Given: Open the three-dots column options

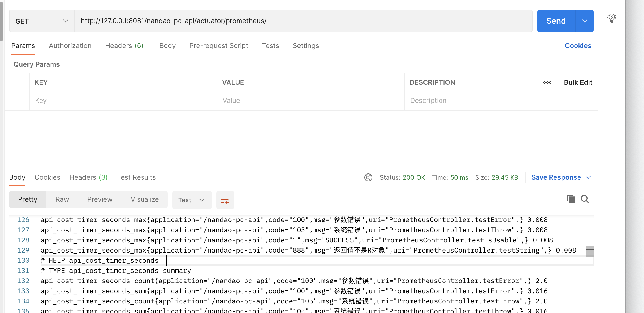Looking at the screenshot, I should [547, 82].
